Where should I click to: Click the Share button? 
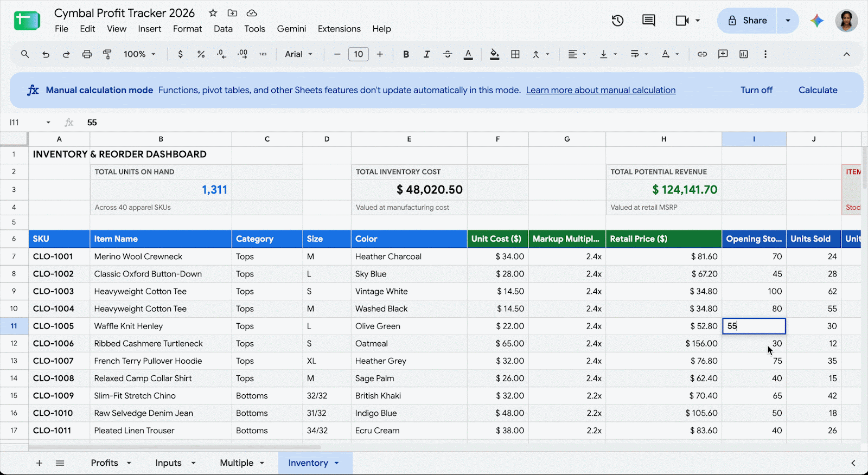[747, 21]
